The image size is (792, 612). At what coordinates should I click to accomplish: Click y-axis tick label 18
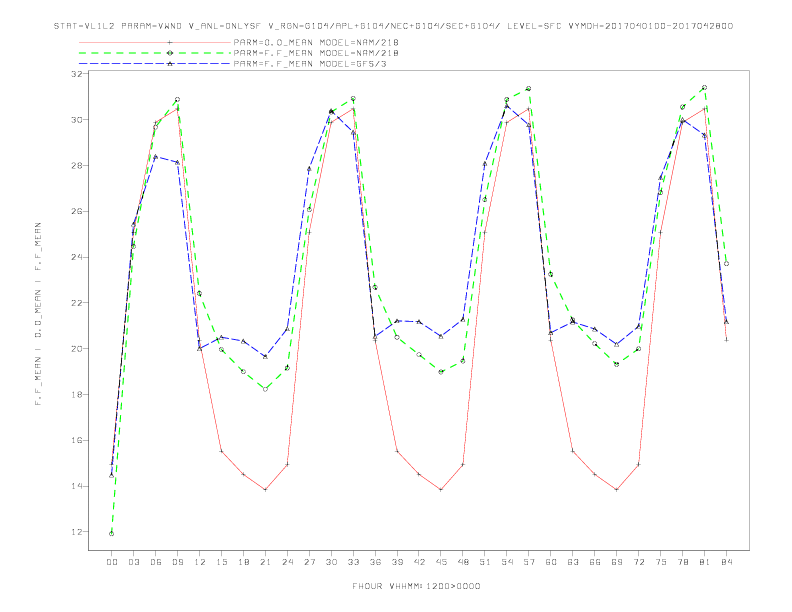click(76, 394)
